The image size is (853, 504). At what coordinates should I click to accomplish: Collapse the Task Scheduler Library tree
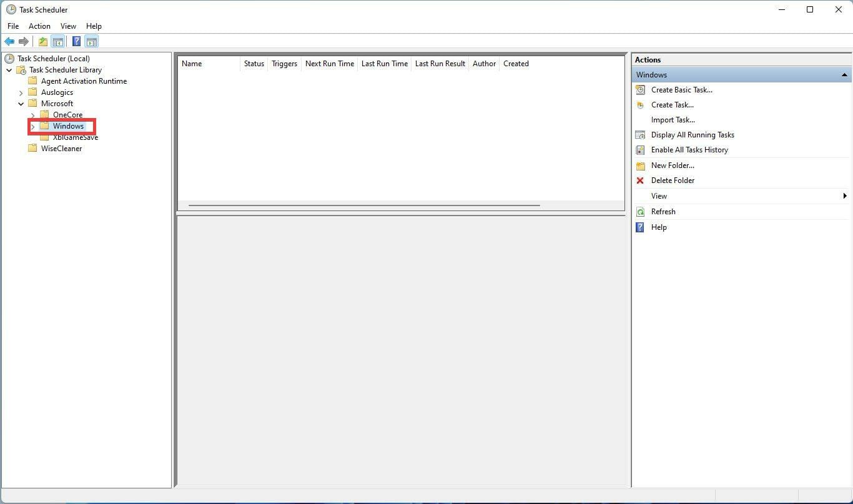(x=9, y=70)
